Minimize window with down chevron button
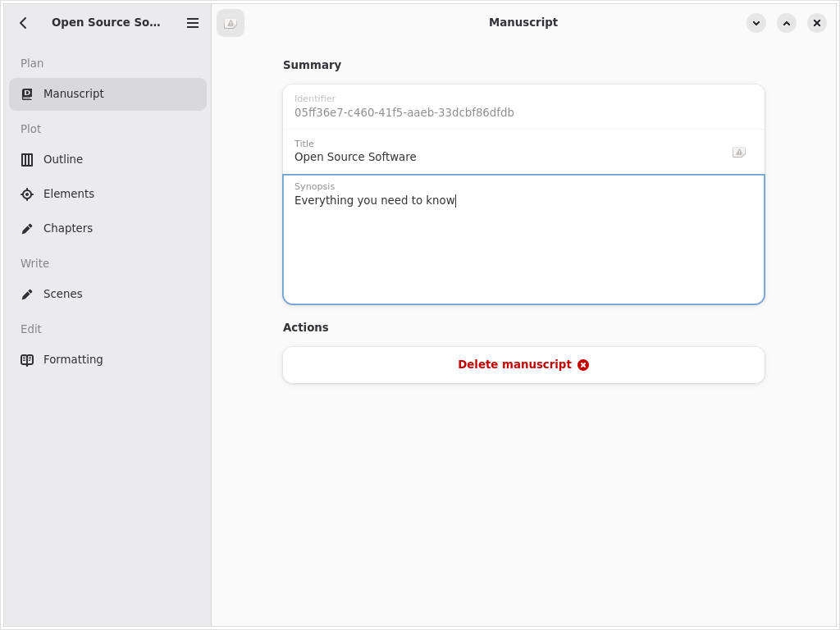 (x=756, y=23)
